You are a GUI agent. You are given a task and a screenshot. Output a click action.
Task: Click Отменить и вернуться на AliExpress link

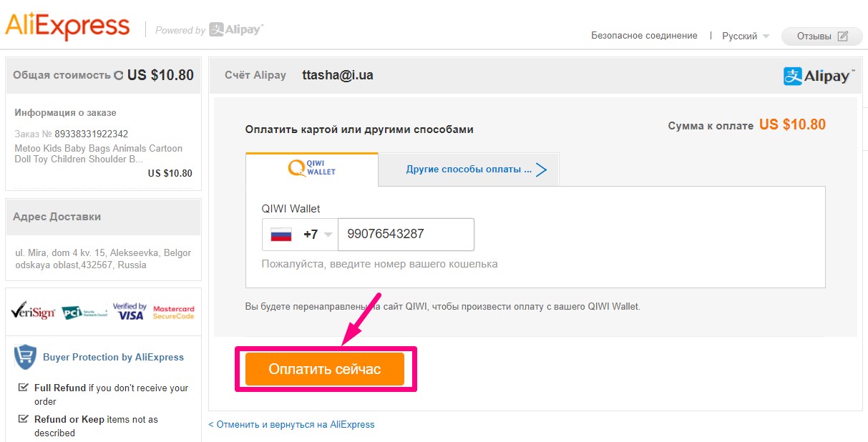291,424
